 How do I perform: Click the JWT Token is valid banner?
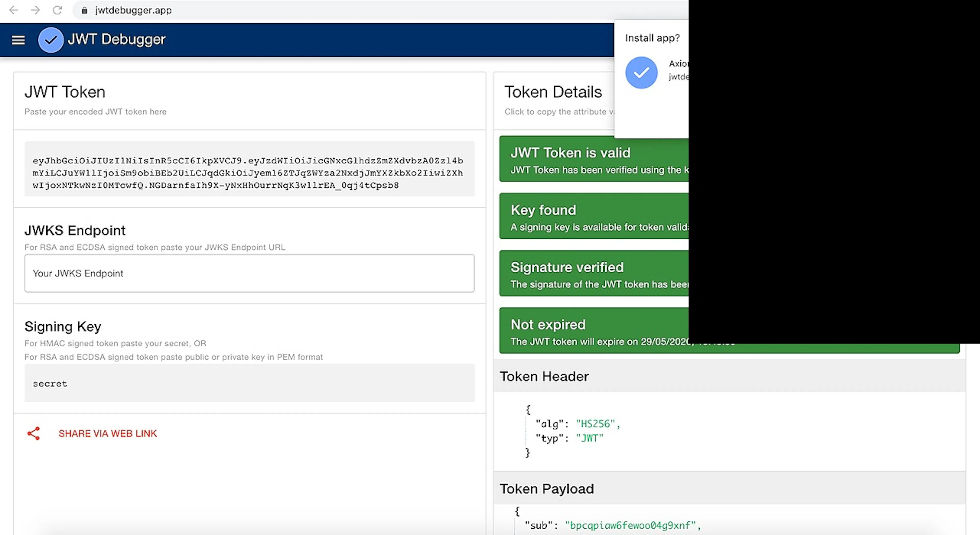click(x=594, y=159)
